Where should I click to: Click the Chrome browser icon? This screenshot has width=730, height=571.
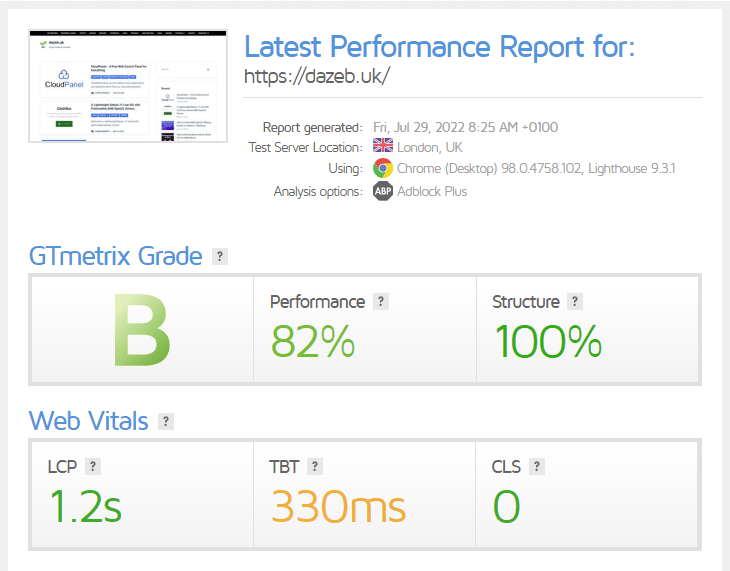click(x=382, y=168)
